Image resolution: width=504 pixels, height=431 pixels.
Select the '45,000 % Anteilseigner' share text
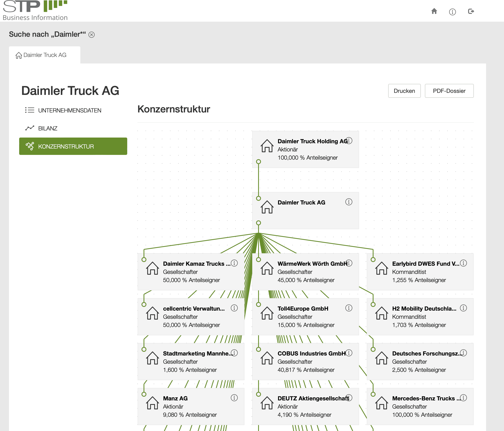[306, 280]
